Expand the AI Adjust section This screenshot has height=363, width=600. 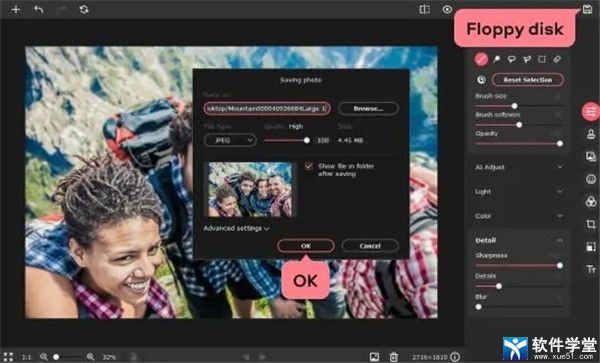518,167
